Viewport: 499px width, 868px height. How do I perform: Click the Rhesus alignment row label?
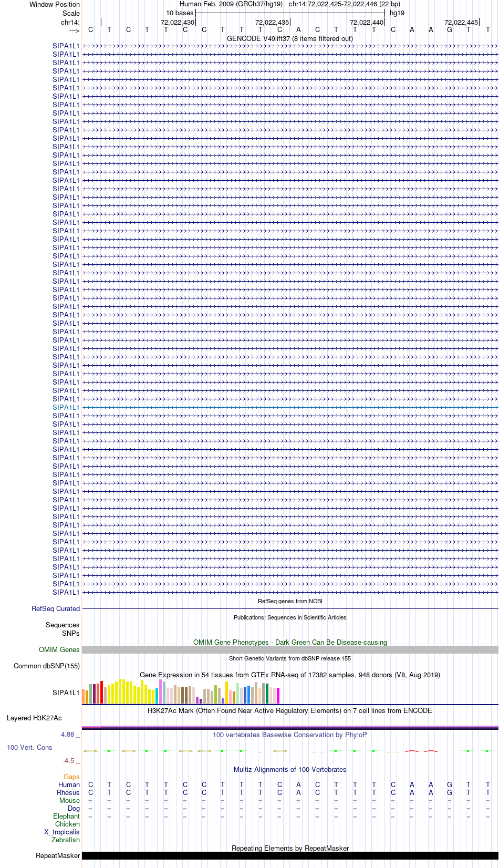[x=68, y=793]
